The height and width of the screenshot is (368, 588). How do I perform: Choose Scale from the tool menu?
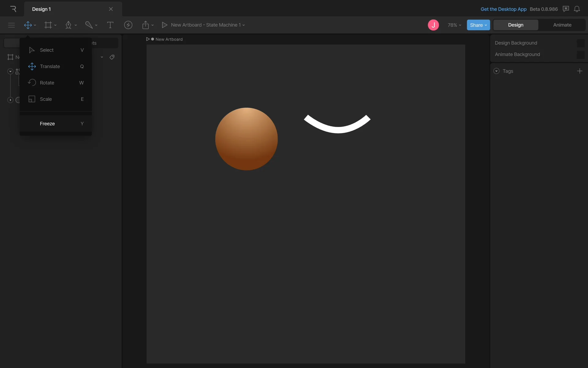pos(46,99)
